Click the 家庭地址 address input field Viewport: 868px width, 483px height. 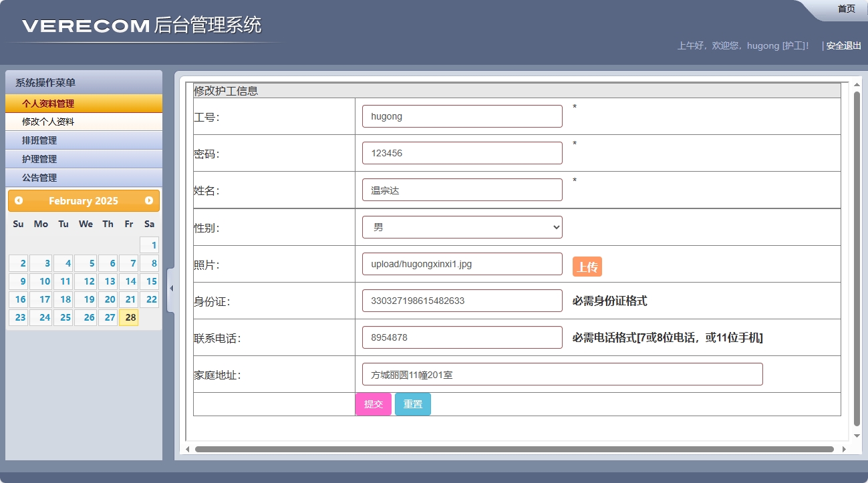pos(561,374)
